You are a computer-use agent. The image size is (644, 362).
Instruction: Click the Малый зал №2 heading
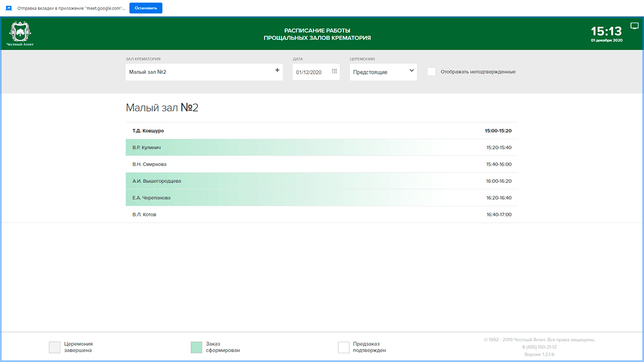(162, 108)
